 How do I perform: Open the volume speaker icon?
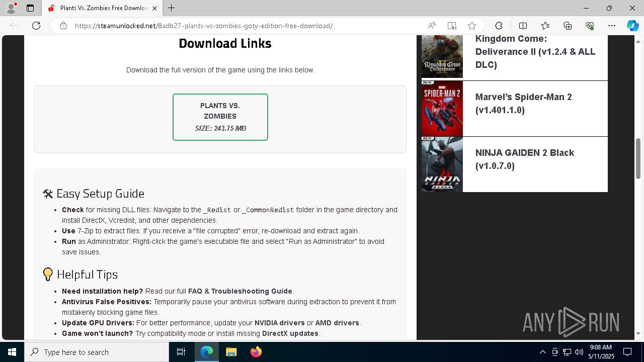[x=579, y=352]
